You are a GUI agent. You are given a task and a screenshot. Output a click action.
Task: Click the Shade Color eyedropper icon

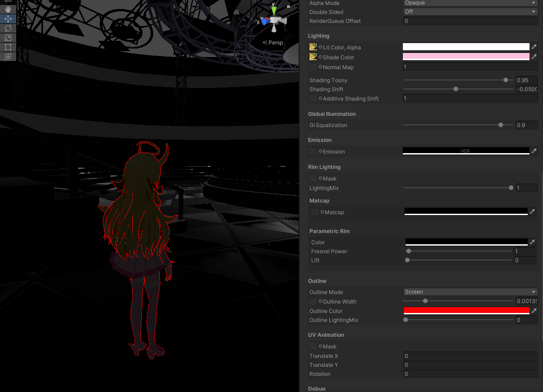(x=534, y=57)
